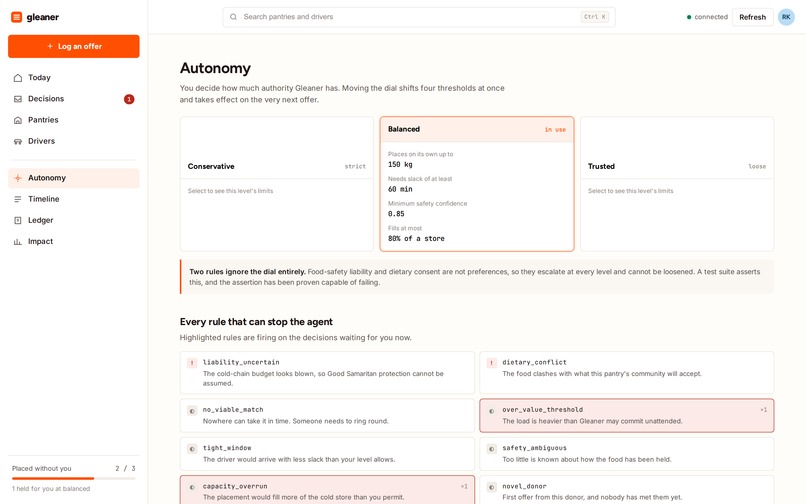Click the Impact chart icon

pos(18,241)
